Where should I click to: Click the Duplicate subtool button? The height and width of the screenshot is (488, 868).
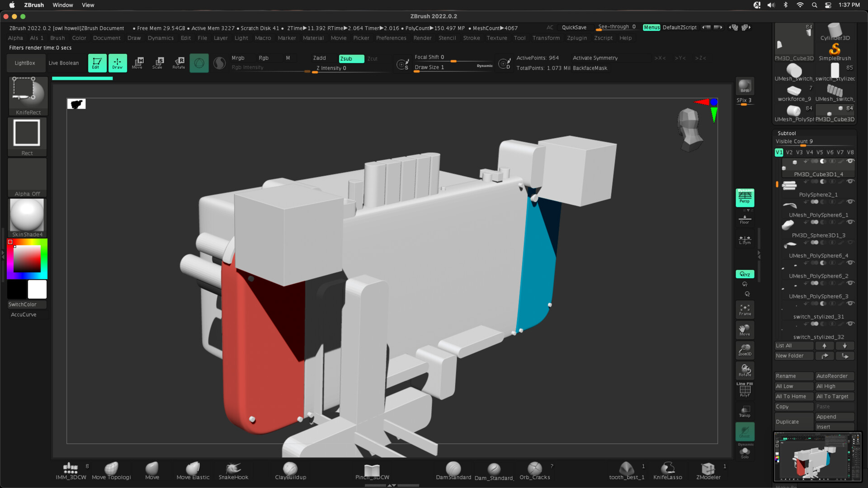coord(793,422)
